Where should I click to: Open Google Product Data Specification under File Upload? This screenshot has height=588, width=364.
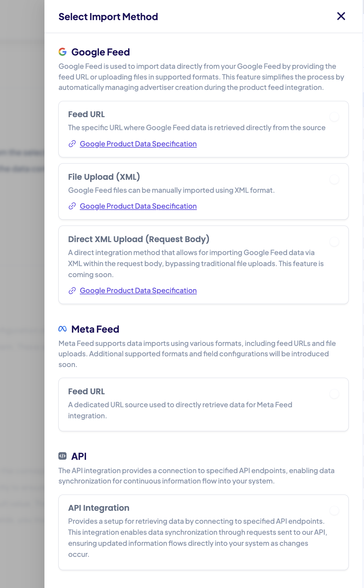(138, 206)
